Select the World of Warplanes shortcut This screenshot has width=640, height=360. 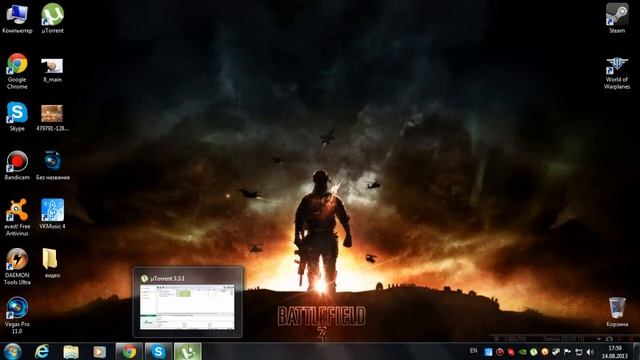pos(617,73)
